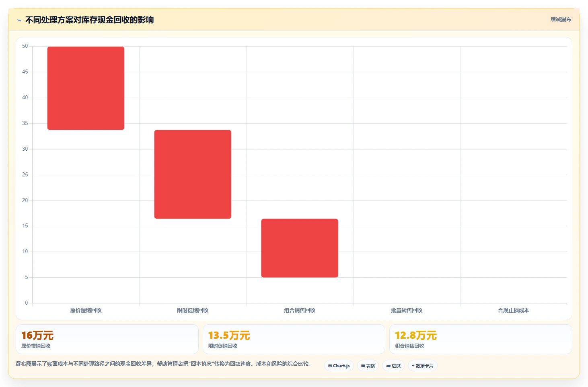Click the y-axis value 0

click(27, 303)
